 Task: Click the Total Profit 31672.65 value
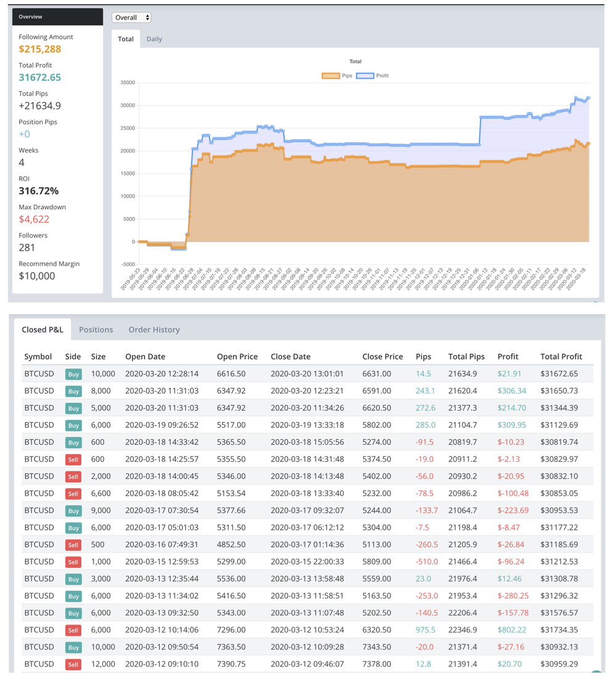click(40, 77)
